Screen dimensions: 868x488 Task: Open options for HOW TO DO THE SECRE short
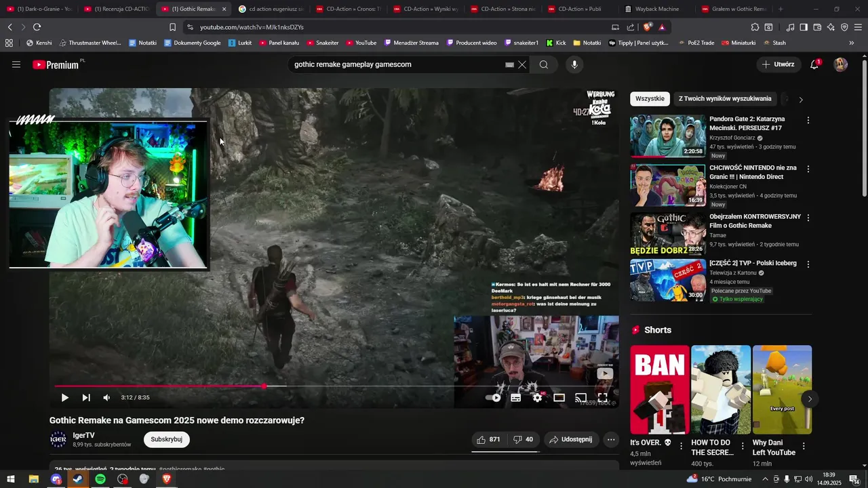[x=743, y=447]
